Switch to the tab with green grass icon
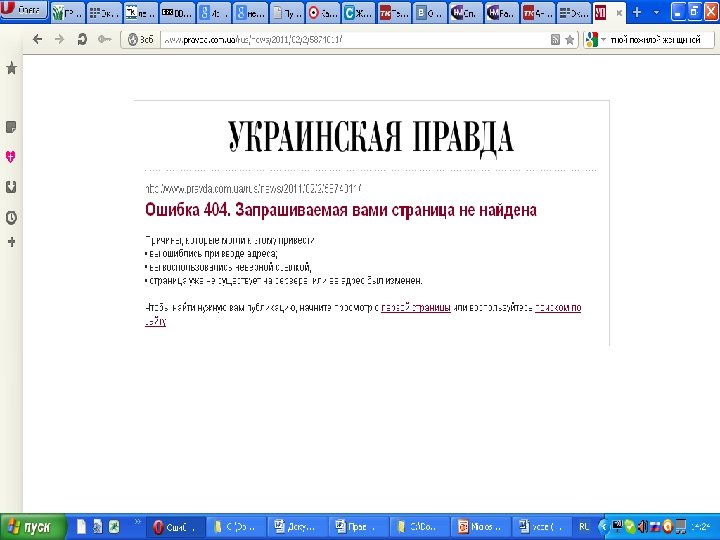This screenshot has height=540, width=720. (68, 13)
